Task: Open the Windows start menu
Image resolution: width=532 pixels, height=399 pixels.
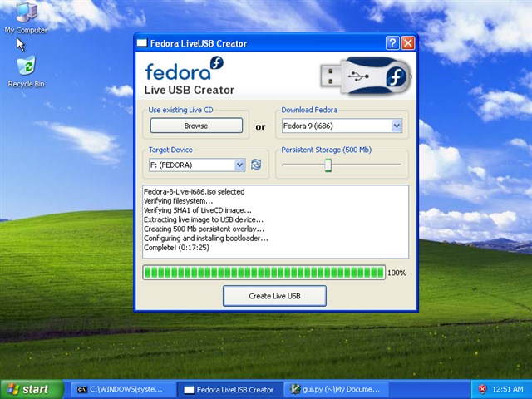Action: (x=32, y=389)
